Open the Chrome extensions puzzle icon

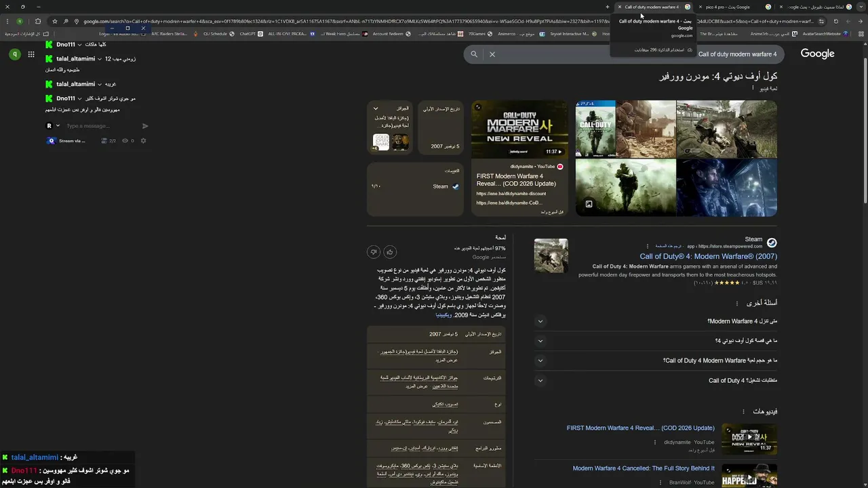click(38, 21)
